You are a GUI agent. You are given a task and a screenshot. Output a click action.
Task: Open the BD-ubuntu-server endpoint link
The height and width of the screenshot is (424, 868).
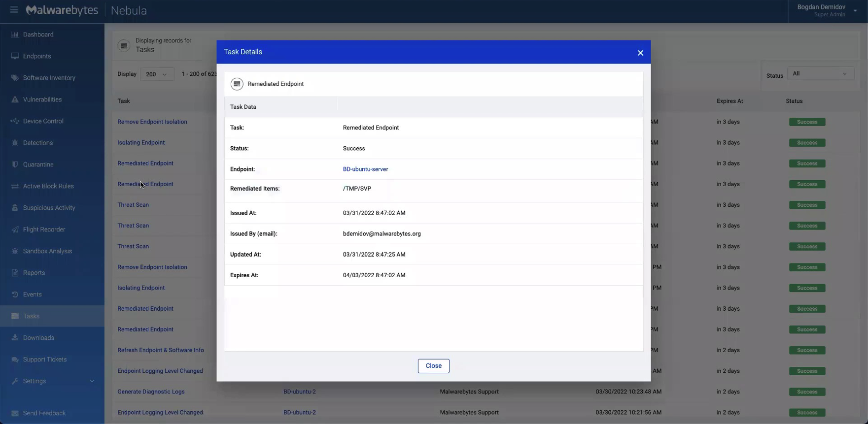[x=365, y=169]
